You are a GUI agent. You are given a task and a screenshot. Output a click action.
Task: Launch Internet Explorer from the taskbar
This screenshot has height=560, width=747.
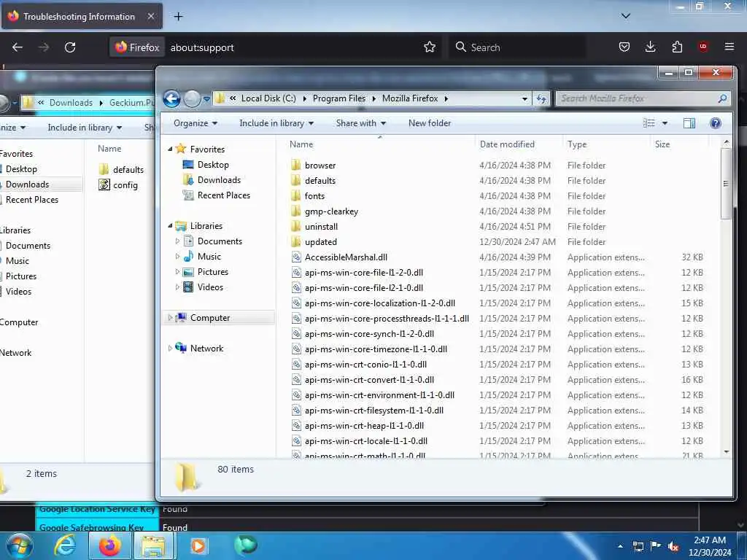(65, 545)
